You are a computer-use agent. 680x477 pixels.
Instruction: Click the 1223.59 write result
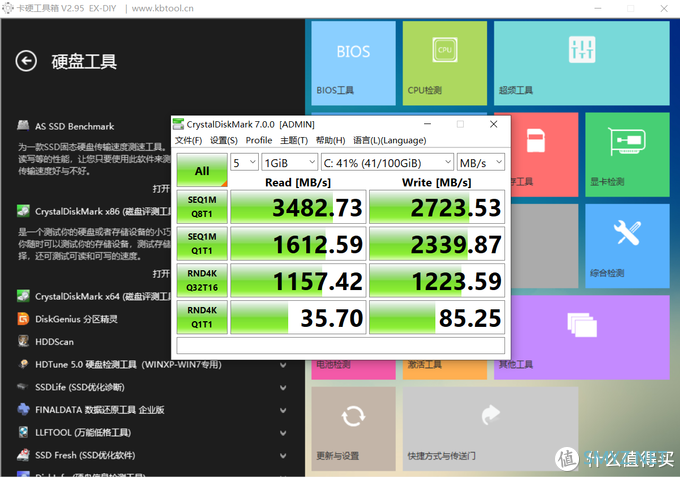click(437, 281)
